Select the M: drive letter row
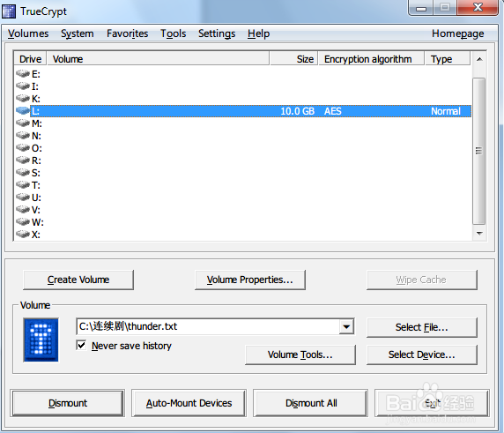Viewport: 504px width, 433px height. point(243,123)
